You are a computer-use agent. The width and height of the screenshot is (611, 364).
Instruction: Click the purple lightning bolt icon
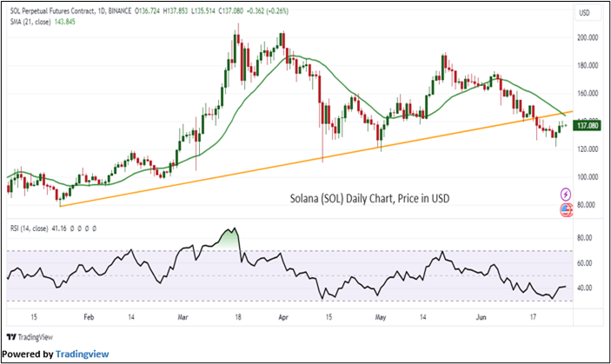[566, 194]
